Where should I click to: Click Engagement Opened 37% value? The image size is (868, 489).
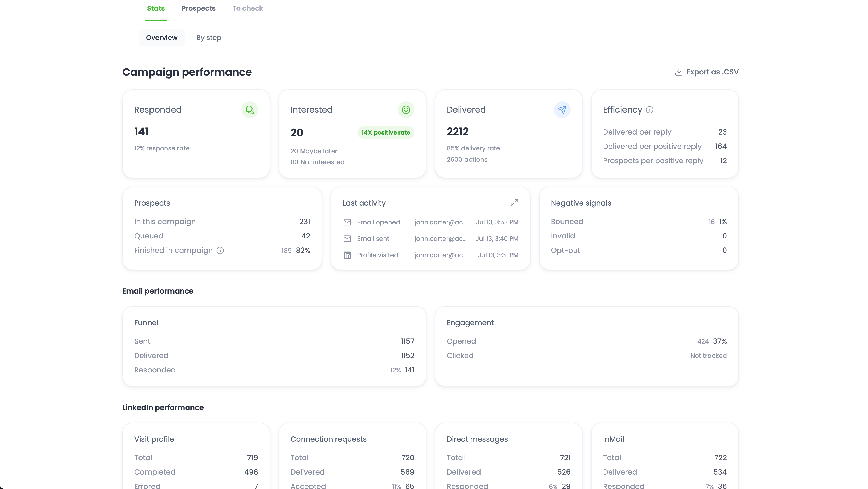click(x=720, y=341)
